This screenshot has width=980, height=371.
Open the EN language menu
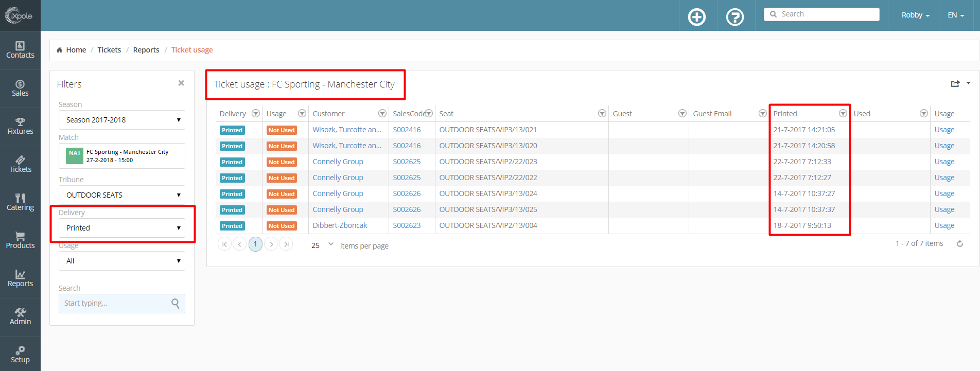pyautogui.click(x=956, y=15)
